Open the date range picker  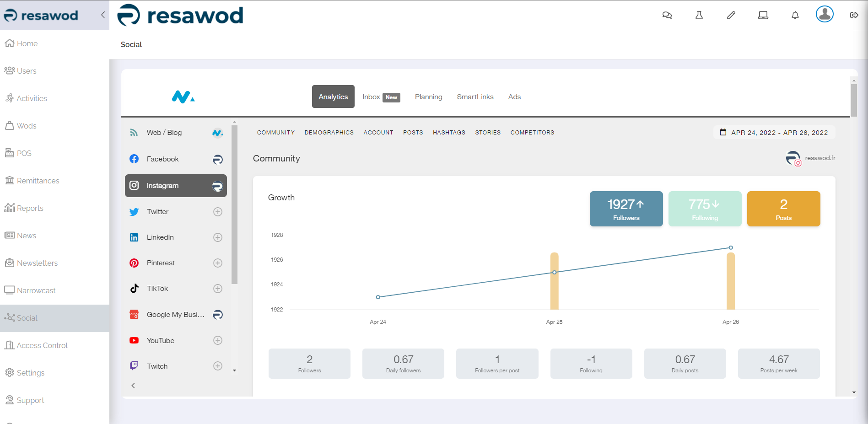point(774,132)
